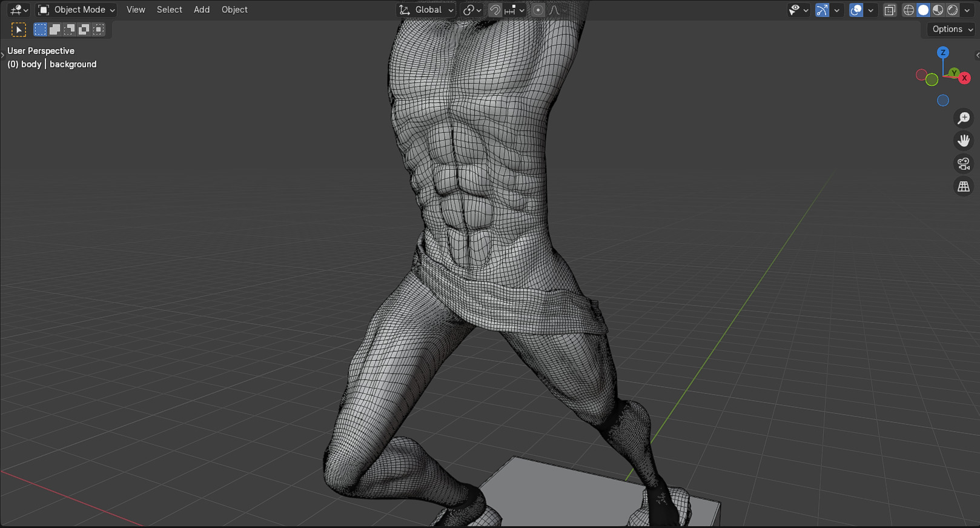
Task: Click the zoom view magnifier icon
Action: point(964,118)
